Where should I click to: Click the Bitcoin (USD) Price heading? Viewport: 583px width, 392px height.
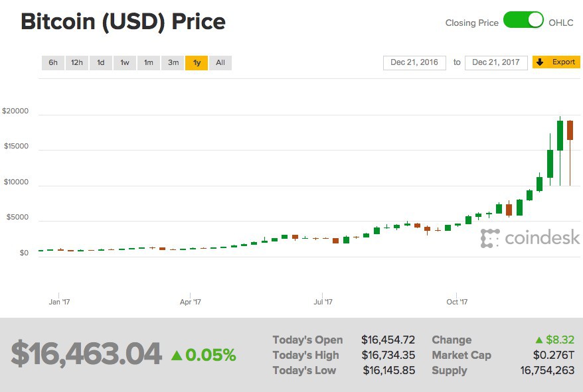123,22
